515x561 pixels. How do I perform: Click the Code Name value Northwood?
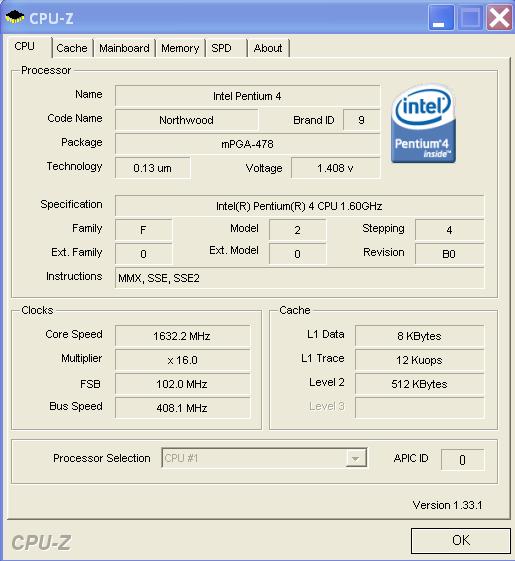[186, 120]
